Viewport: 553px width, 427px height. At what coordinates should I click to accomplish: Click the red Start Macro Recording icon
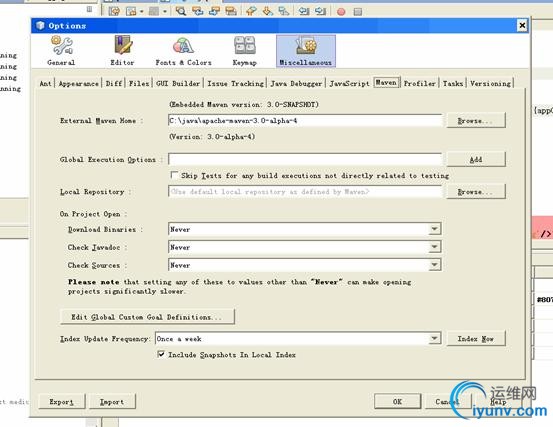click(x=341, y=12)
